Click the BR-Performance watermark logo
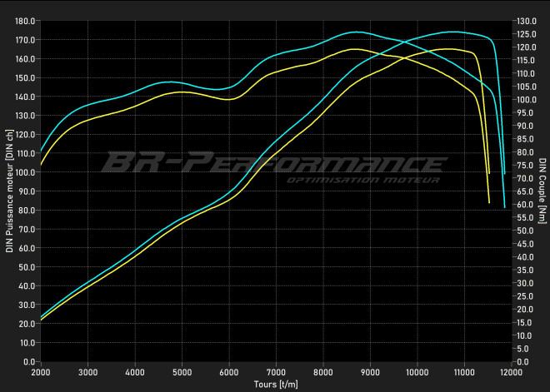Viewport: 550px width, 392px height. 271,161
